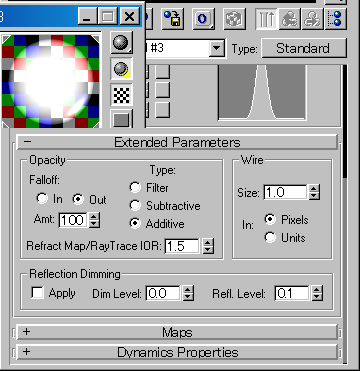Click the Refract Map/RayTrace IOR field
360x371 pixels.
pyautogui.click(x=182, y=246)
